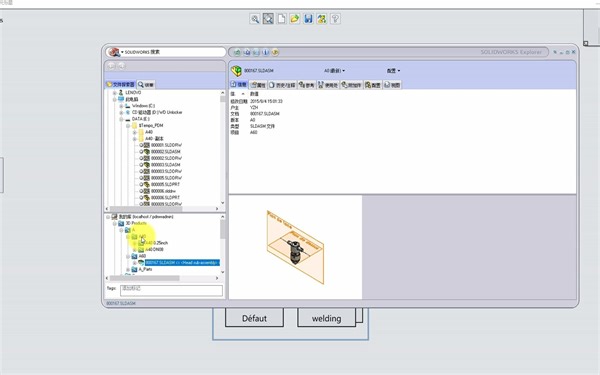Open the Configurations tab

(x=373, y=85)
